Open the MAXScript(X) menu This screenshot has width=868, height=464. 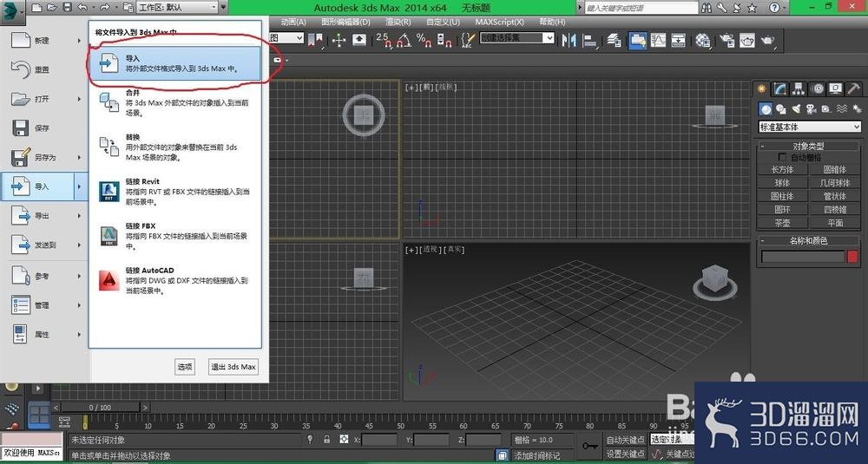click(x=499, y=22)
